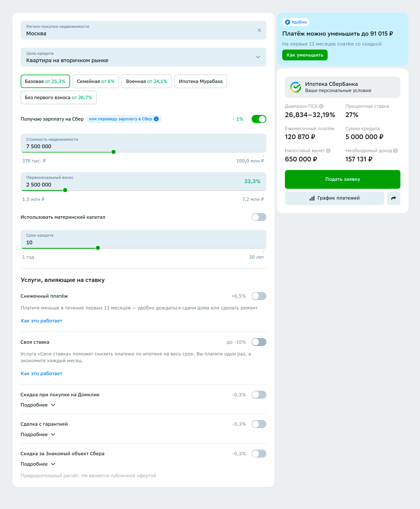Open the Цель кредита dropdown chevron
The width and height of the screenshot is (420, 509).
tap(258, 57)
